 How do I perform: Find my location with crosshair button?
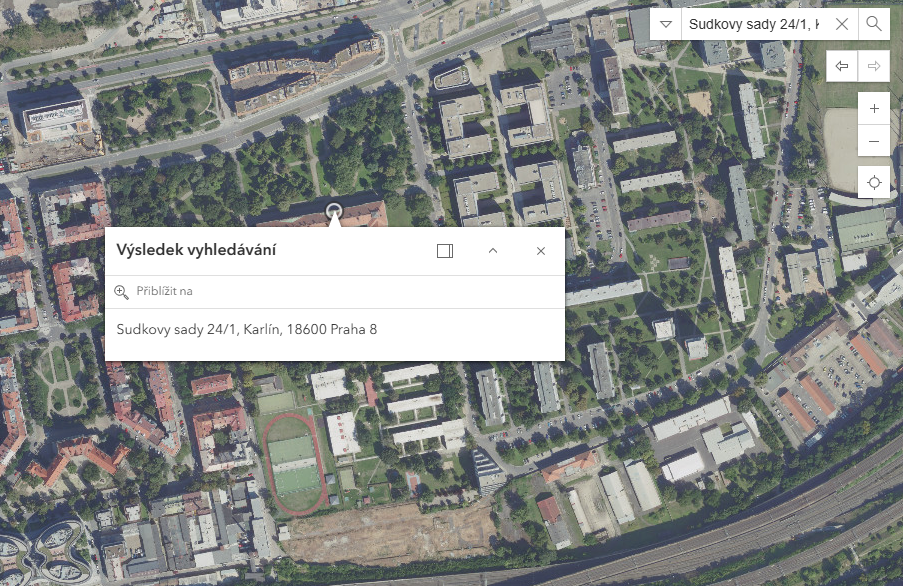[x=874, y=182]
